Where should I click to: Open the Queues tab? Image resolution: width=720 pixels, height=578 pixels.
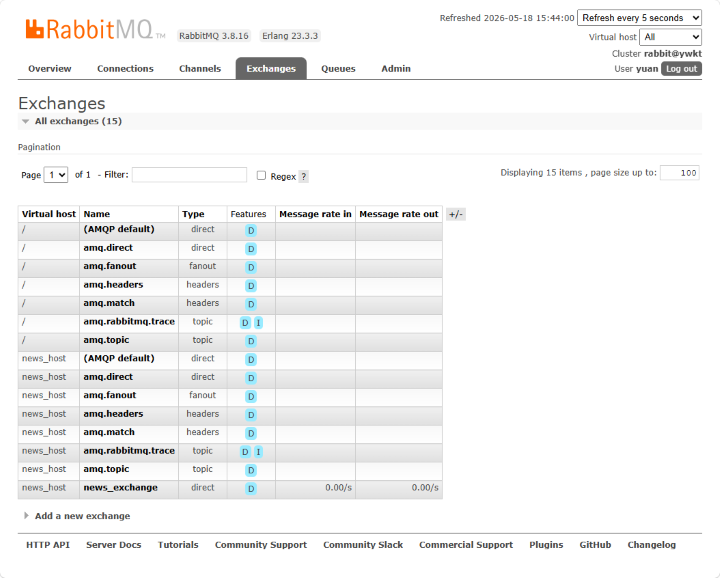click(338, 68)
